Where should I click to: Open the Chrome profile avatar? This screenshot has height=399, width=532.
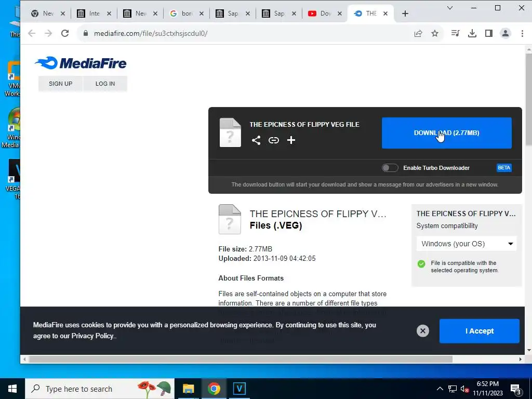click(x=505, y=33)
